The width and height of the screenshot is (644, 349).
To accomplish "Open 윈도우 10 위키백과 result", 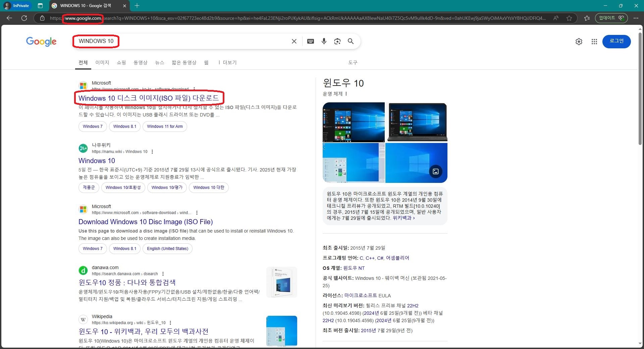I will tap(143, 332).
